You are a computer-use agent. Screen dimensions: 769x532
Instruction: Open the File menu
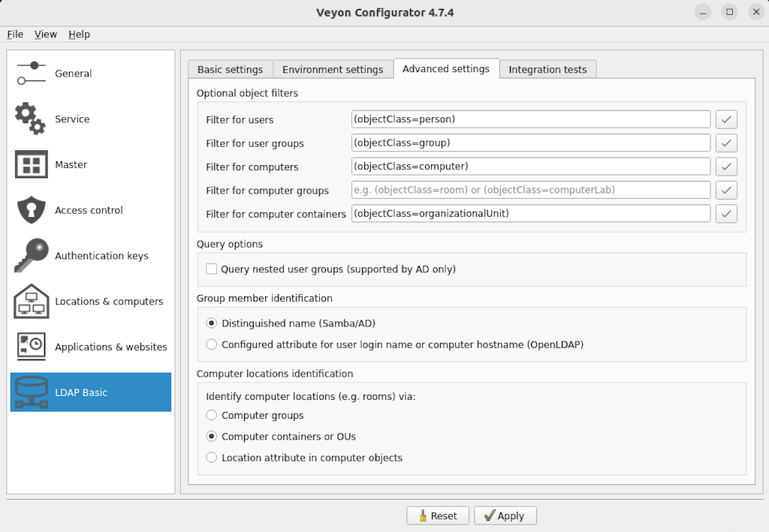pyautogui.click(x=15, y=34)
